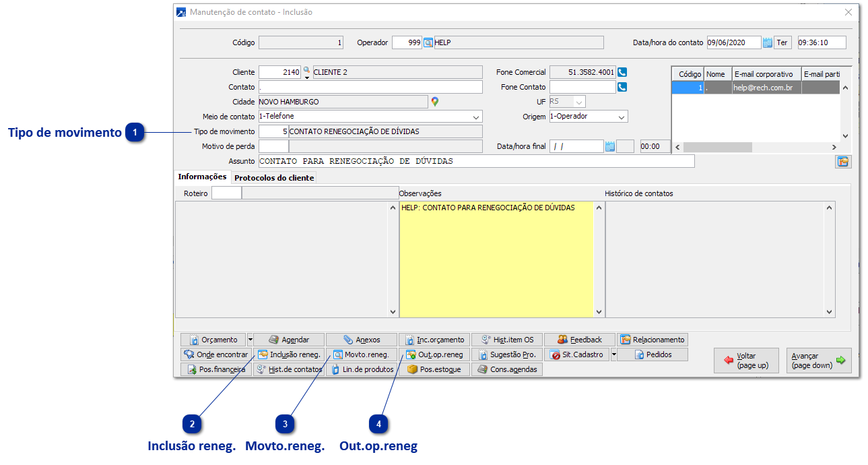The image size is (868, 465).
Task: Open Pos.estoque button
Action: pyautogui.click(x=434, y=369)
